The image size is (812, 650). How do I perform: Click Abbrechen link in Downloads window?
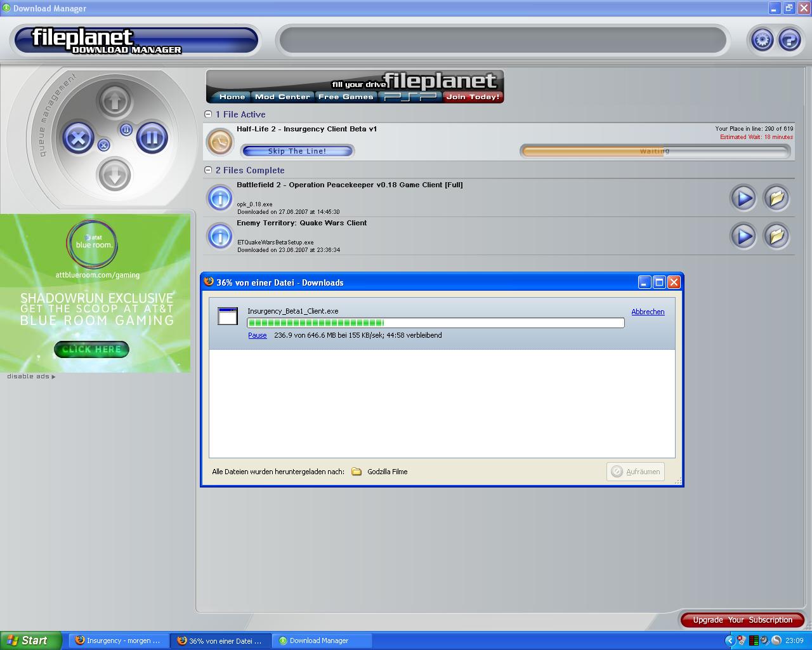[x=648, y=312]
